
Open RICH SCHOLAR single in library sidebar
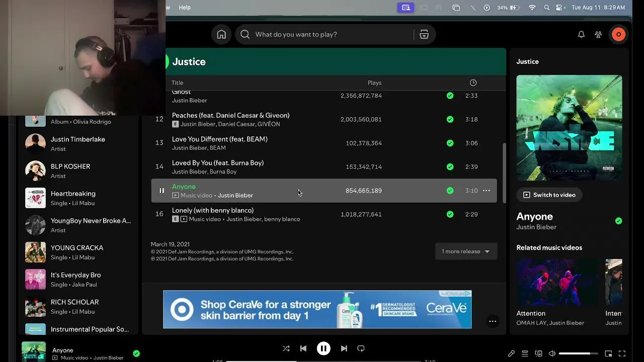point(78,306)
